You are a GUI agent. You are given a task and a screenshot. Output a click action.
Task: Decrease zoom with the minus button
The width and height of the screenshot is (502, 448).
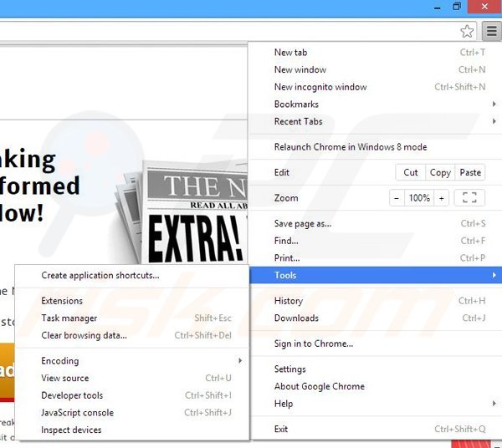tap(397, 198)
